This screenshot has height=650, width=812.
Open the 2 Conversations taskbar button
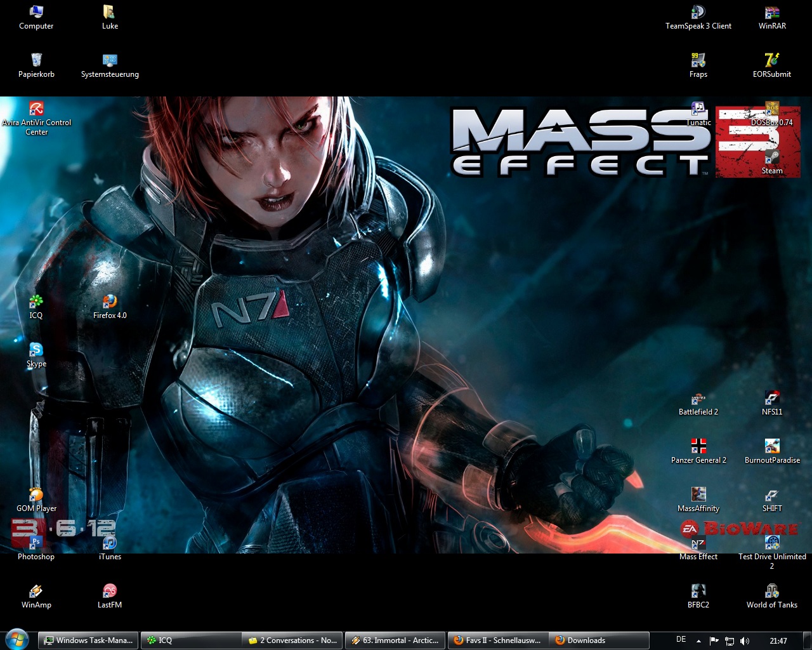pos(292,640)
